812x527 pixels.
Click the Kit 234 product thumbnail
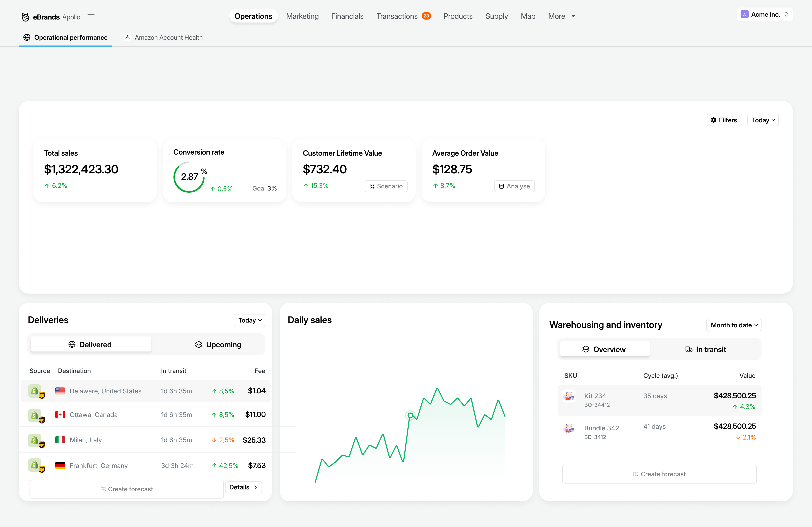click(569, 396)
